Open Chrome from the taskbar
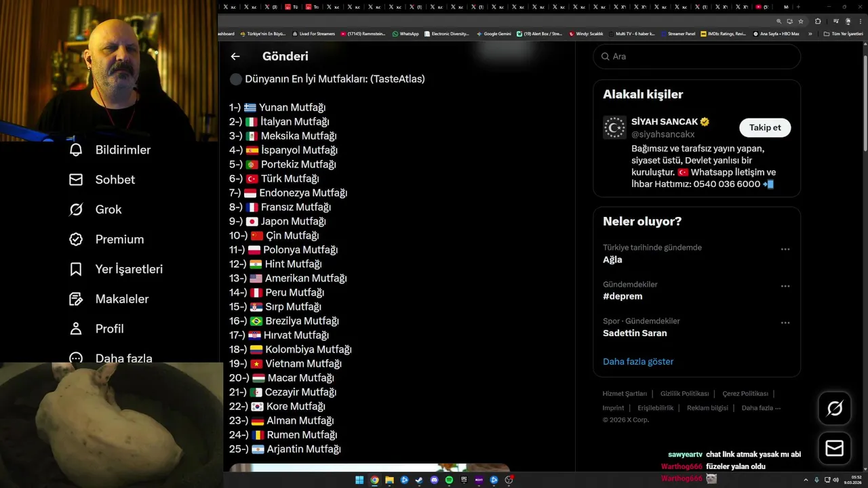Viewport: 868px width, 488px height. pos(374,480)
